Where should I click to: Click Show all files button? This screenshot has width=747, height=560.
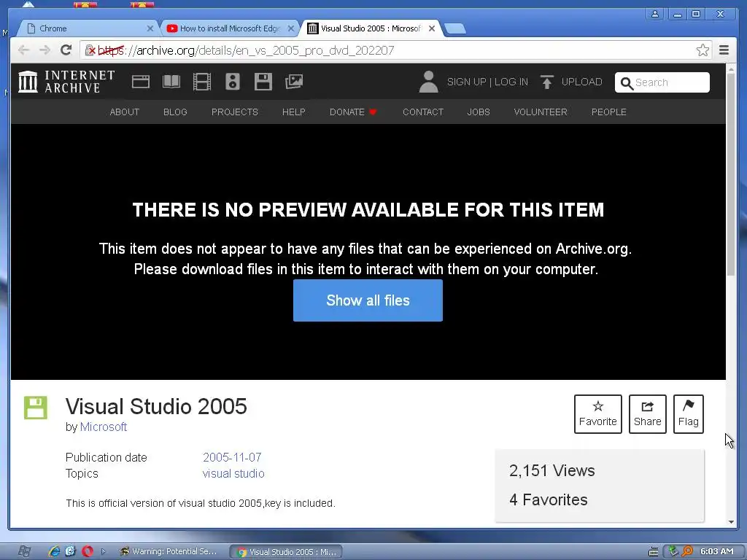(x=368, y=300)
